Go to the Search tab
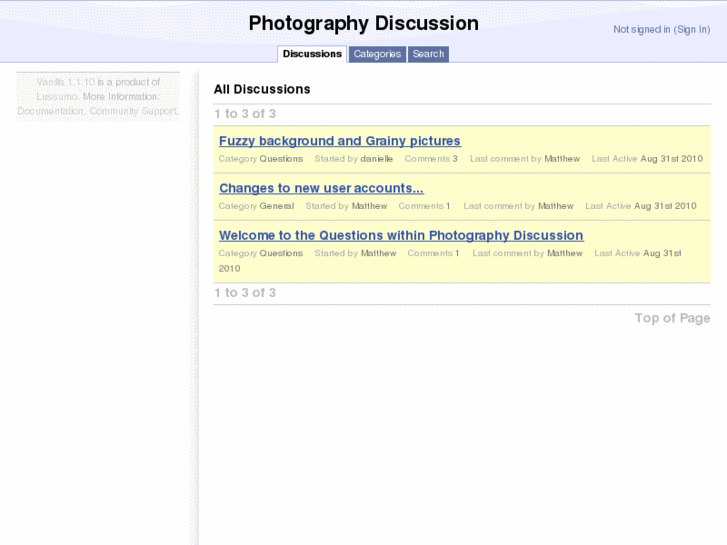The height and width of the screenshot is (545, 727). click(x=428, y=54)
